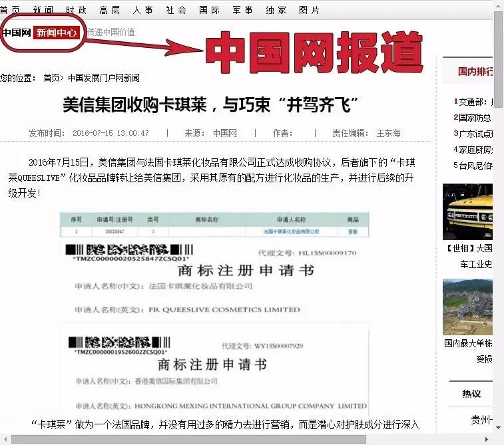Viewport: 504px width, 445px height.
Task: Click the 热议 sidebar heading
Action: [x=471, y=394]
